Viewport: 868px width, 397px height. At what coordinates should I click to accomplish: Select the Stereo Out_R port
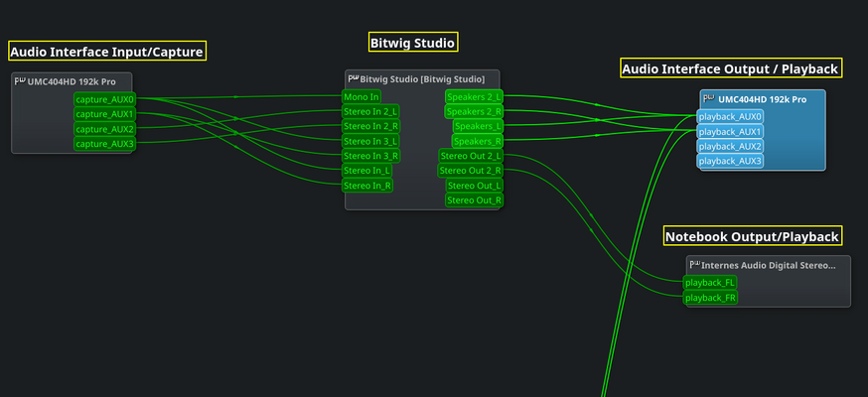click(474, 199)
